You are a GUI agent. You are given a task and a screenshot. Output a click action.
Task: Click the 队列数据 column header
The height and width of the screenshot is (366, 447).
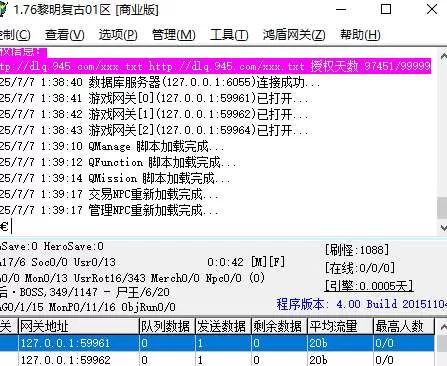pyautogui.click(x=167, y=326)
